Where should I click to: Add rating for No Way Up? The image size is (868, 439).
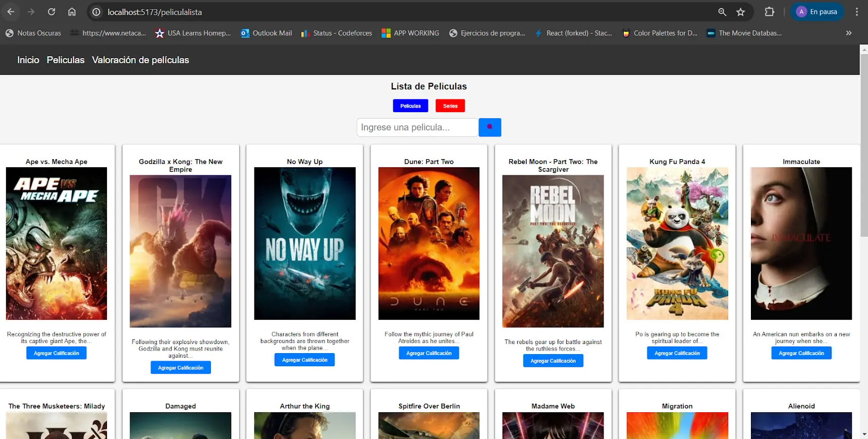pos(305,360)
